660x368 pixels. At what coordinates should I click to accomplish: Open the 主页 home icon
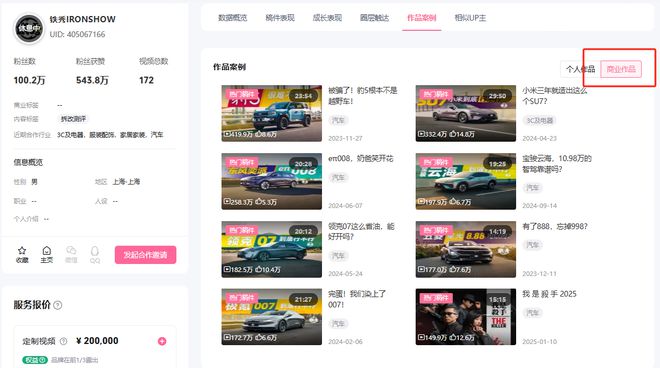click(47, 251)
